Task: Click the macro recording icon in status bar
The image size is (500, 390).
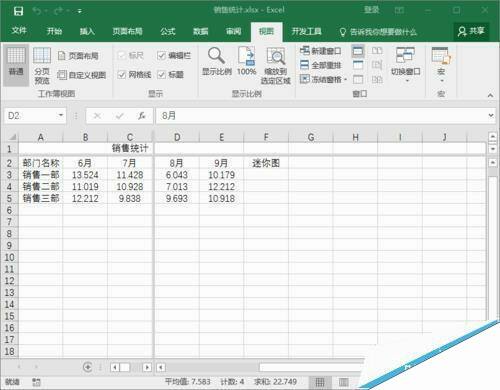Action: (36, 382)
